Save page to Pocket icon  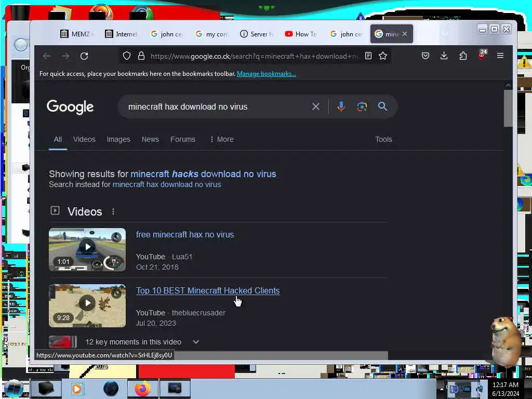(425, 56)
